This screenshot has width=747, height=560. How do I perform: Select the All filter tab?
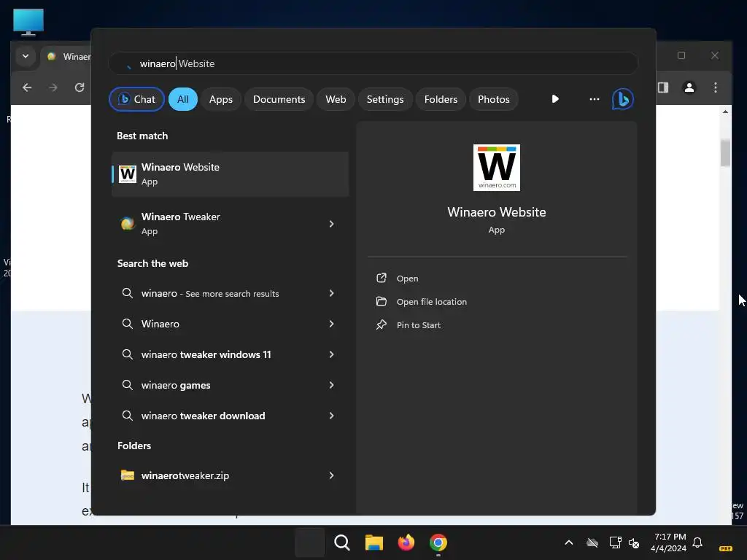coord(183,99)
